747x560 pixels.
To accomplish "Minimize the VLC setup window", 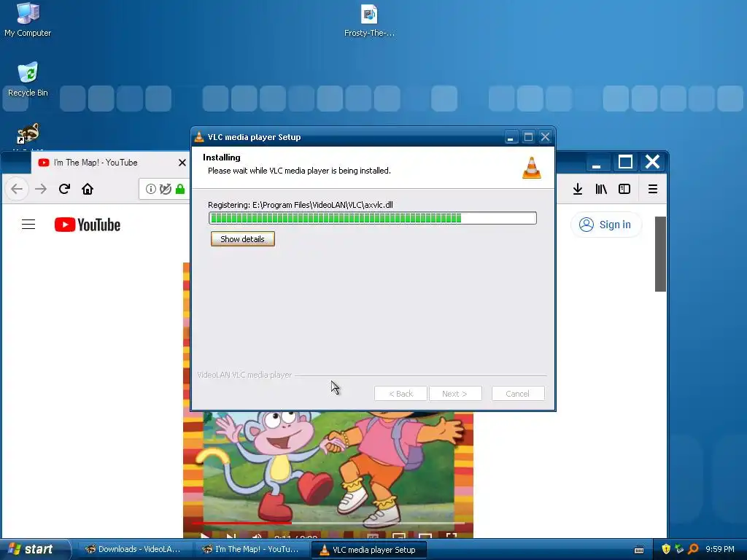I will 511,137.
